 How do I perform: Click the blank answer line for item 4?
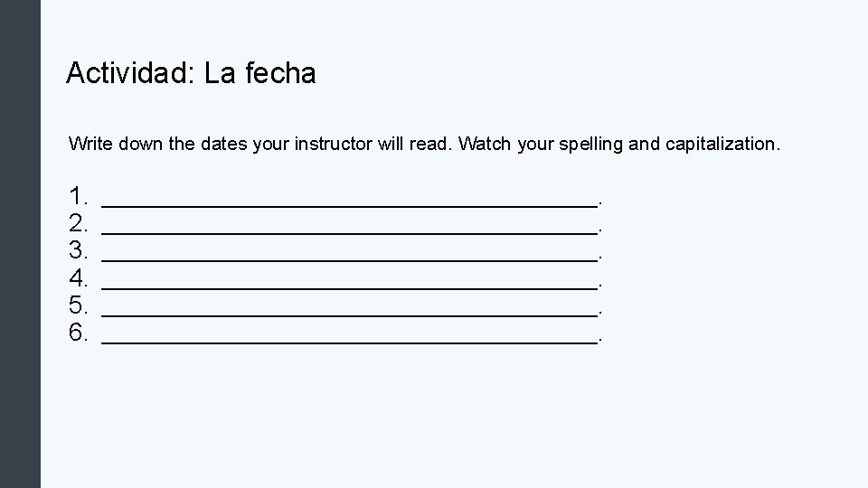click(349, 287)
